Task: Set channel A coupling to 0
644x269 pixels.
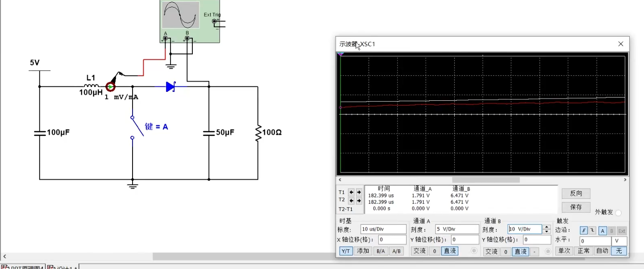Action: (435, 251)
